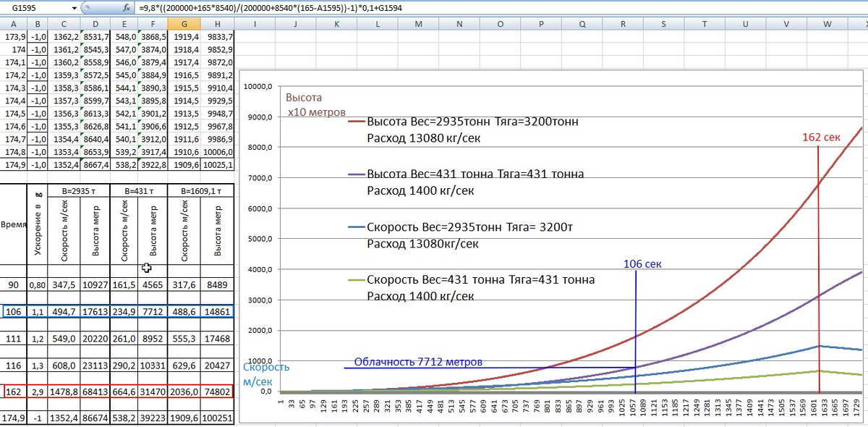Select cell with value 1919,4

[184, 36]
